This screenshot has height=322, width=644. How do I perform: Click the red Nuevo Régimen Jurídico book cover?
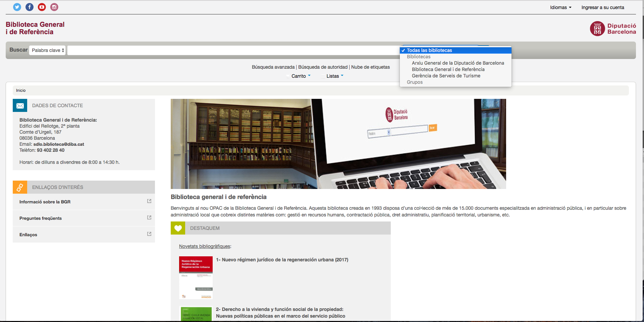(196, 278)
